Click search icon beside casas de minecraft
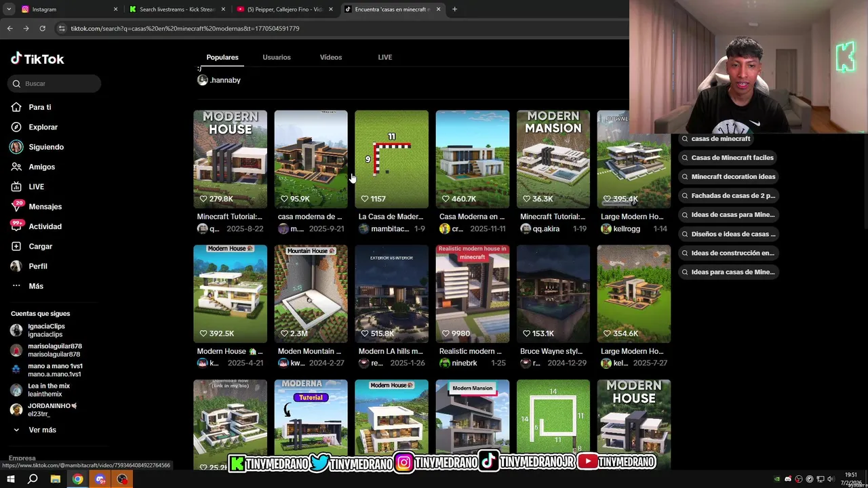 pos(685,139)
